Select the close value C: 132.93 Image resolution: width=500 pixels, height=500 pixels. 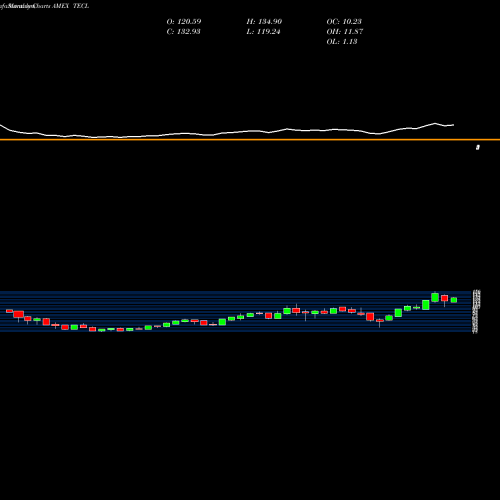183,31
